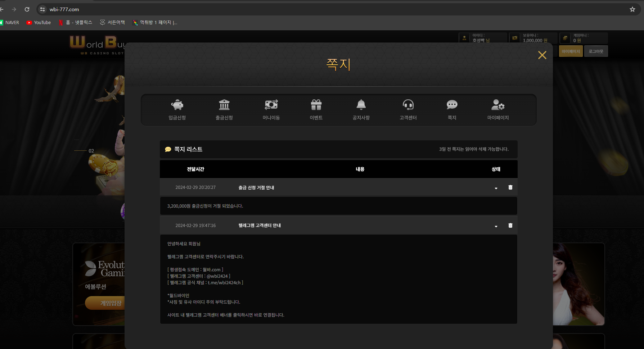Select the speech bubble message icon

(452, 105)
